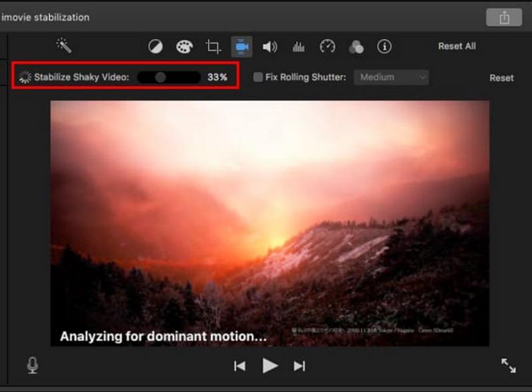The image size is (532, 392).
Task: Adjust the Stabilize Shaky Video slider
Action: (x=169, y=77)
